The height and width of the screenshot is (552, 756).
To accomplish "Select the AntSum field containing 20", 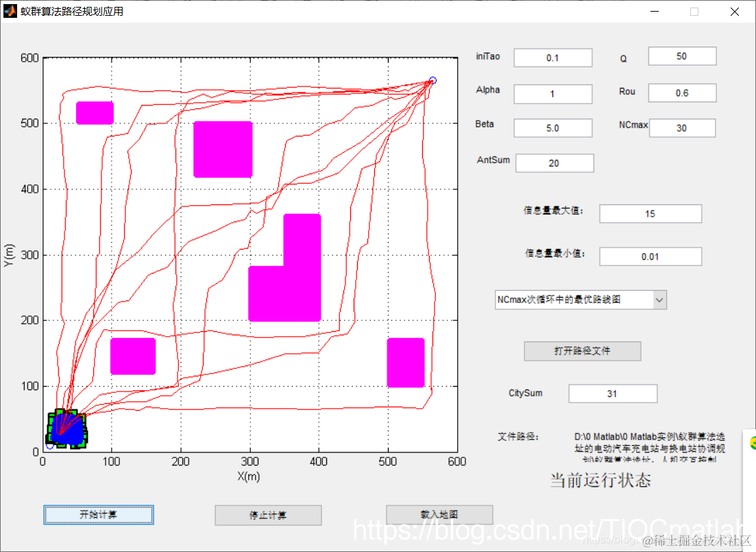I will pyautogui.click(x=554, y=163).
